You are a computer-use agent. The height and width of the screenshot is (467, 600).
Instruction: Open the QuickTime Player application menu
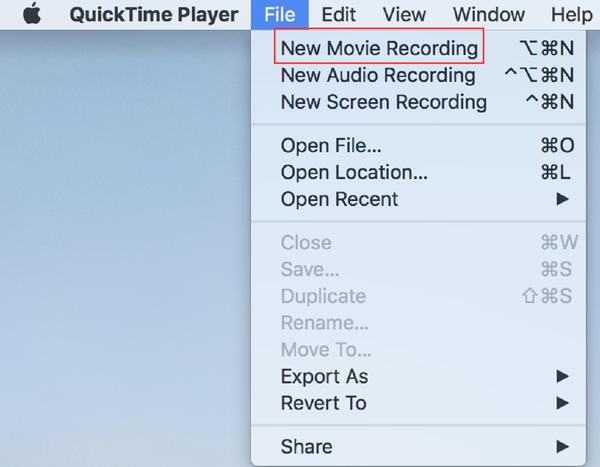154,15
